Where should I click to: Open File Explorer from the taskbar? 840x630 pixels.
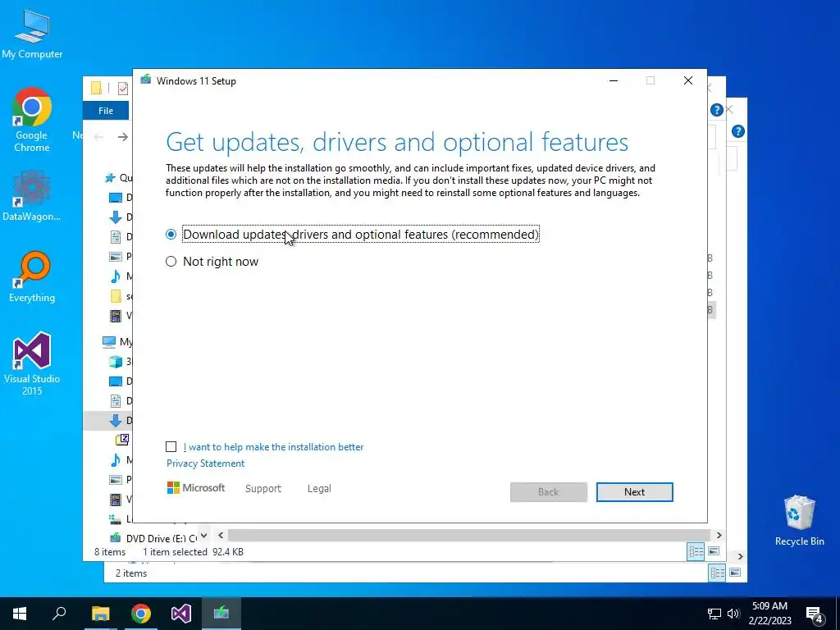pyautogui.click(x=100, y=614)
